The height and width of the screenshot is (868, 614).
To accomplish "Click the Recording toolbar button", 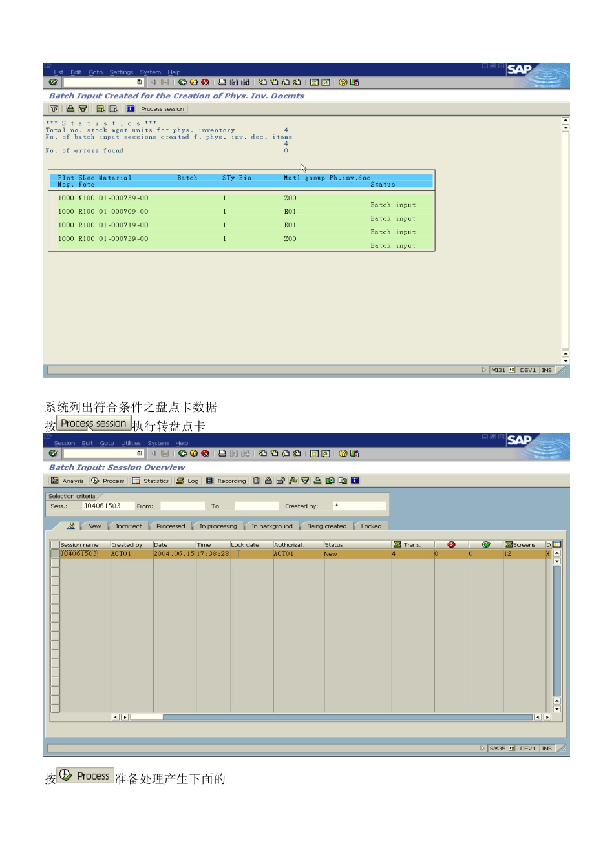I will [x=226, y=480].
